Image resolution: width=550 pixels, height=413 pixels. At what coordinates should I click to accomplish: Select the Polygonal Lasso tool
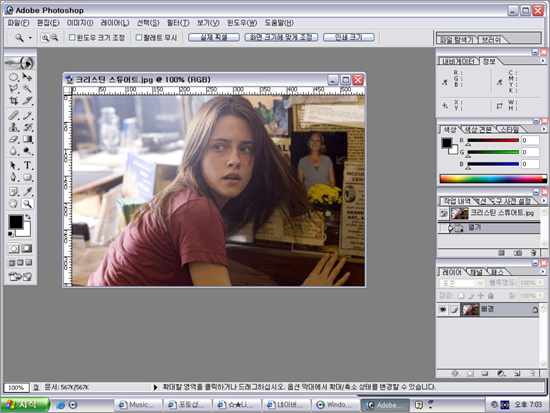[13, 88]
